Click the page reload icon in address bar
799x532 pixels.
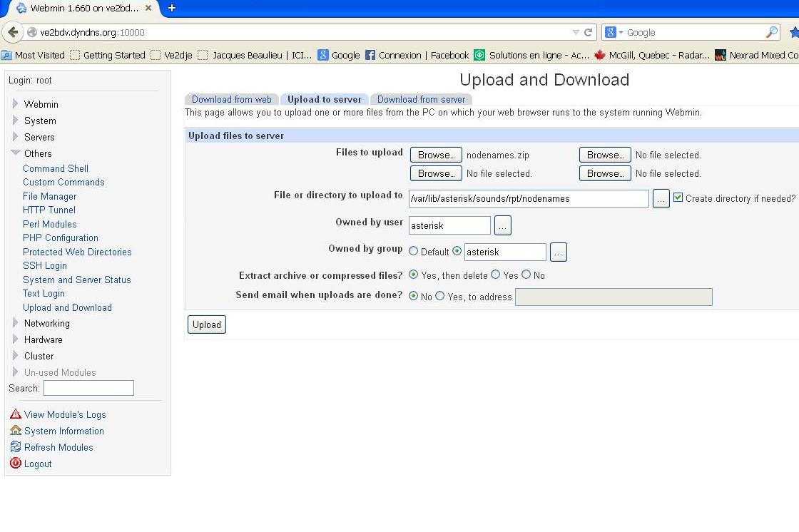click(x=589, y=32)
